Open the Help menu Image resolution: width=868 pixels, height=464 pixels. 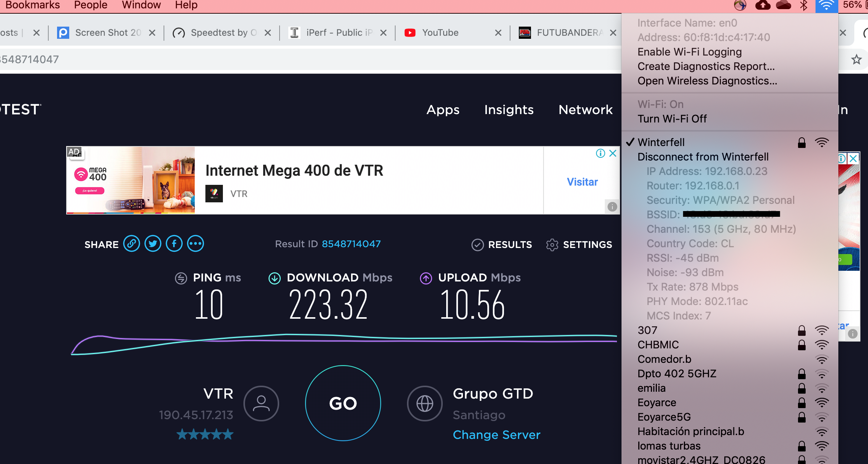(x=186, y=5)
